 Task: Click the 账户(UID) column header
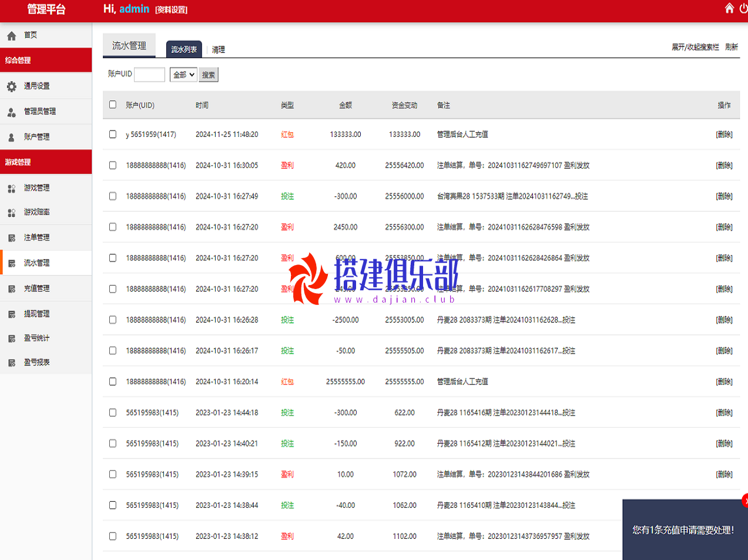point(140,105)
